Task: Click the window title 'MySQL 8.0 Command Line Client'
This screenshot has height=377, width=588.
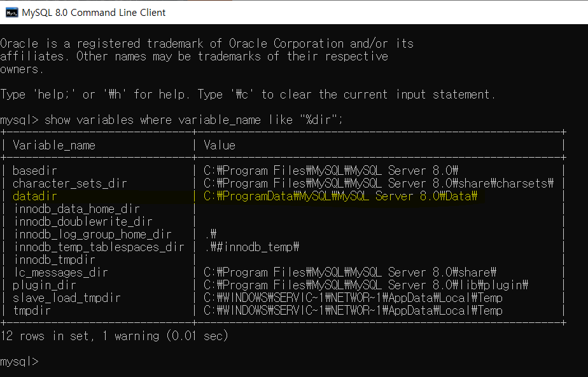Action: (94, 12)
